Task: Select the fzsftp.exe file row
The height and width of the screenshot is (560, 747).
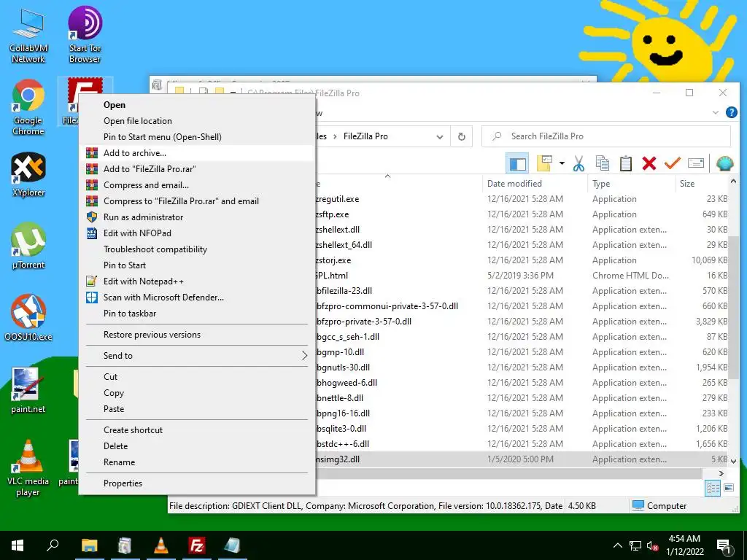Action: coord(522,214)
